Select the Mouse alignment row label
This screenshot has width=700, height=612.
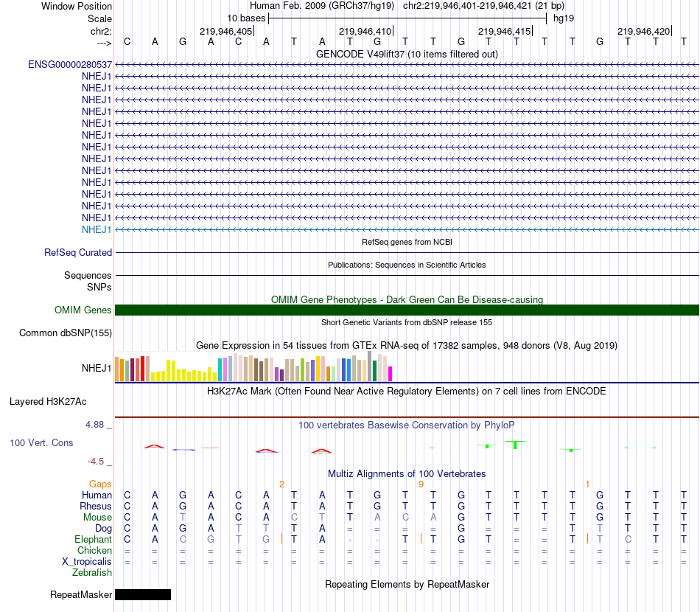[x=97, y=518]
